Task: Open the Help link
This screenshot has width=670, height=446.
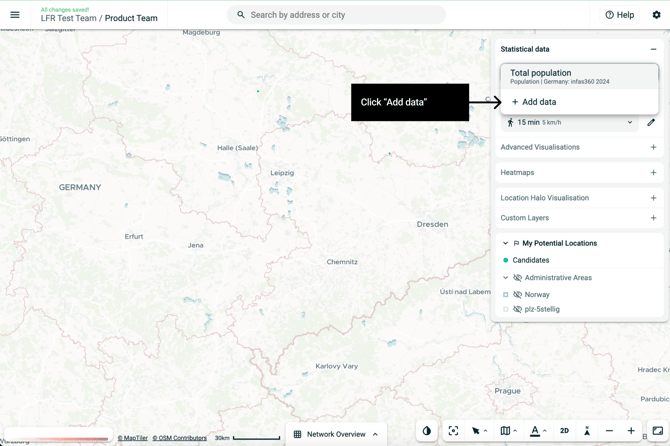Action: click(x=619, y=15)
